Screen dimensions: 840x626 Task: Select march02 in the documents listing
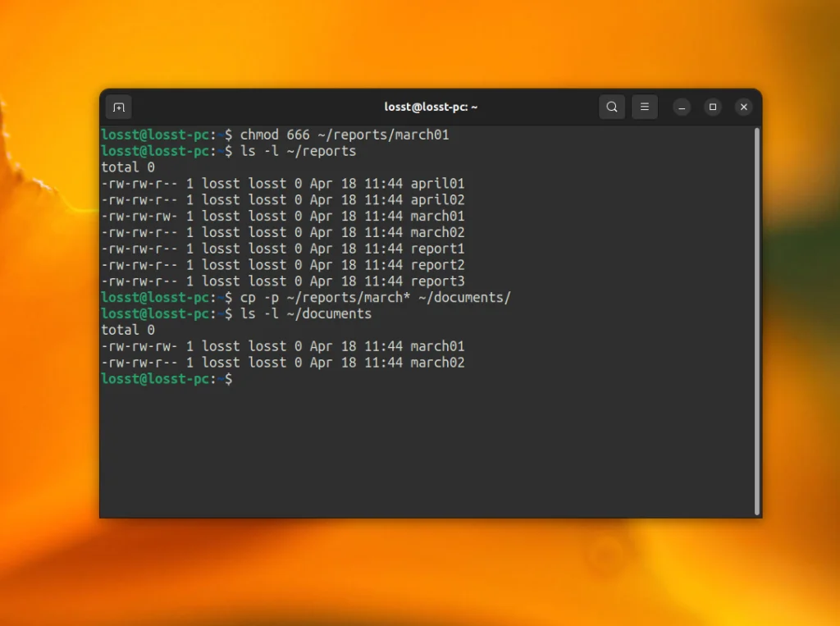click(x=437, y=363)
